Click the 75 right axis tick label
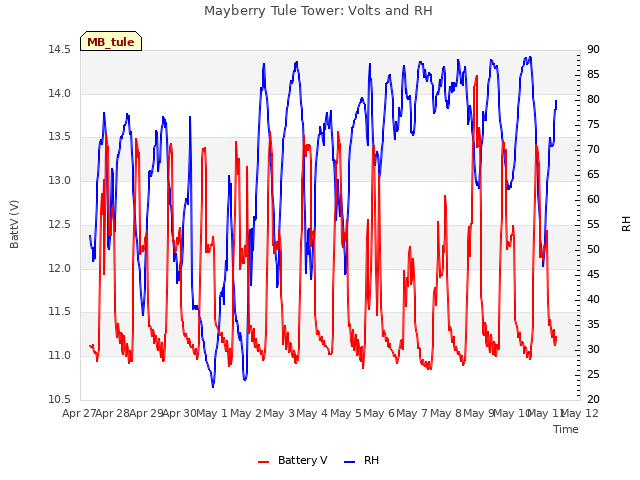Screen dimensions: 640x480 [x=593, y=124]
